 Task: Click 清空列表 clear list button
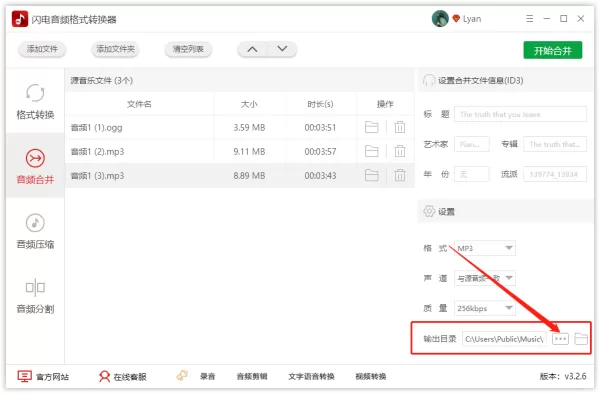[188, 49]
